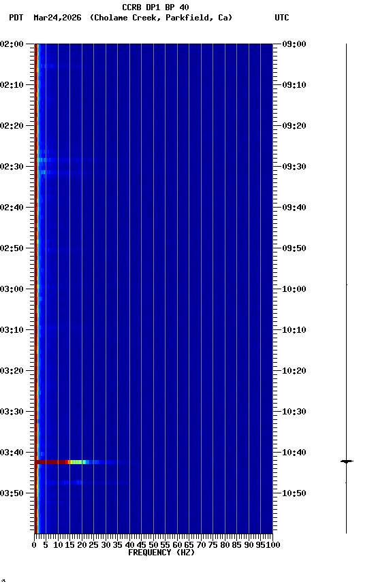
Task: Click the frequency axis label "50"
Action: coord(153,545)
